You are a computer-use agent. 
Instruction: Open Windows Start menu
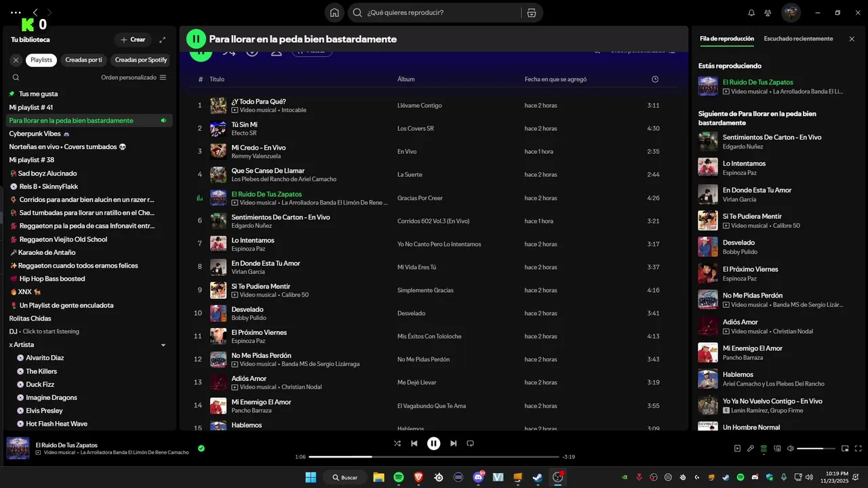tap(311, 477)
